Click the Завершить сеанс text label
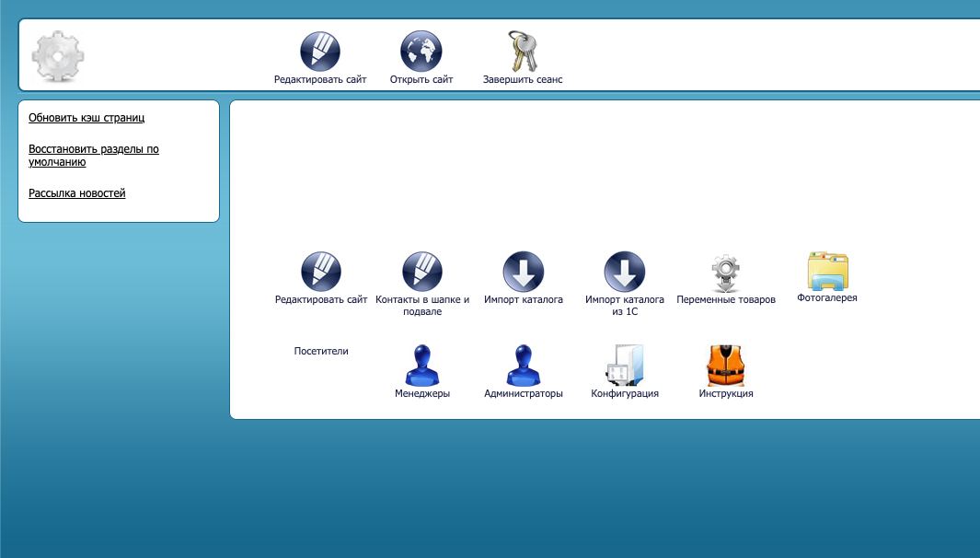The width and height of the screenshot is (980, 558). click(x=523, y=79)
